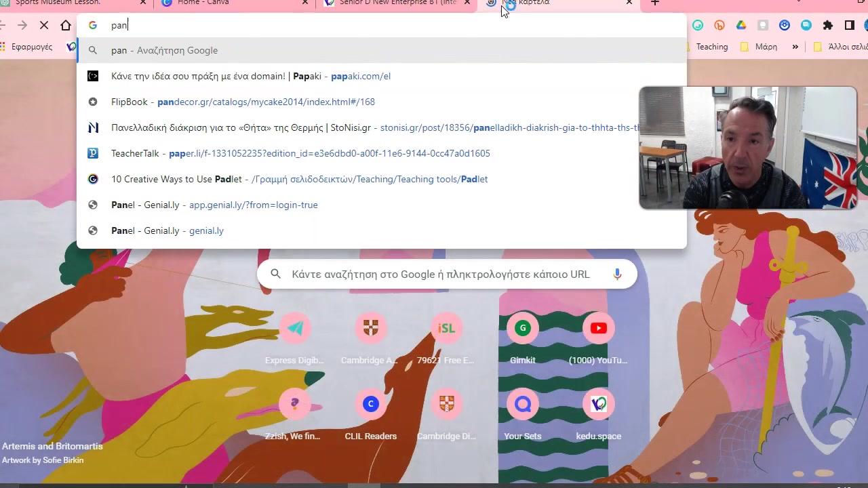This screenshot has height=488, width=868.
Task: Open a new browser tab
Action: 655,3
